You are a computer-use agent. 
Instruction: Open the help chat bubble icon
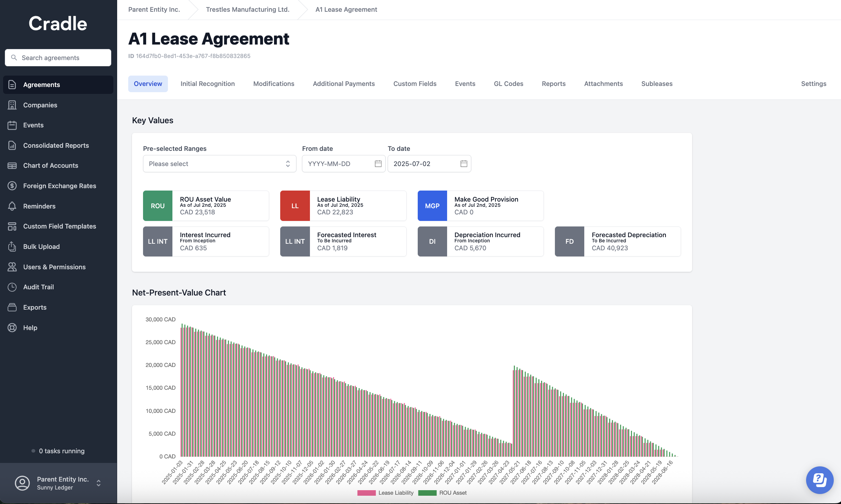(819, 480)
